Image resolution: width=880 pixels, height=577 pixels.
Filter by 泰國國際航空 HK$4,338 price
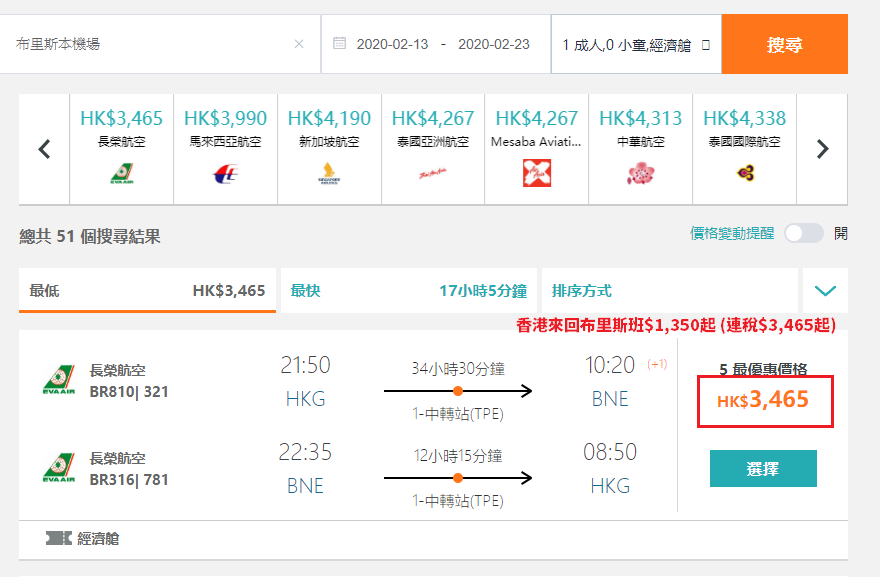coord(745,149)
